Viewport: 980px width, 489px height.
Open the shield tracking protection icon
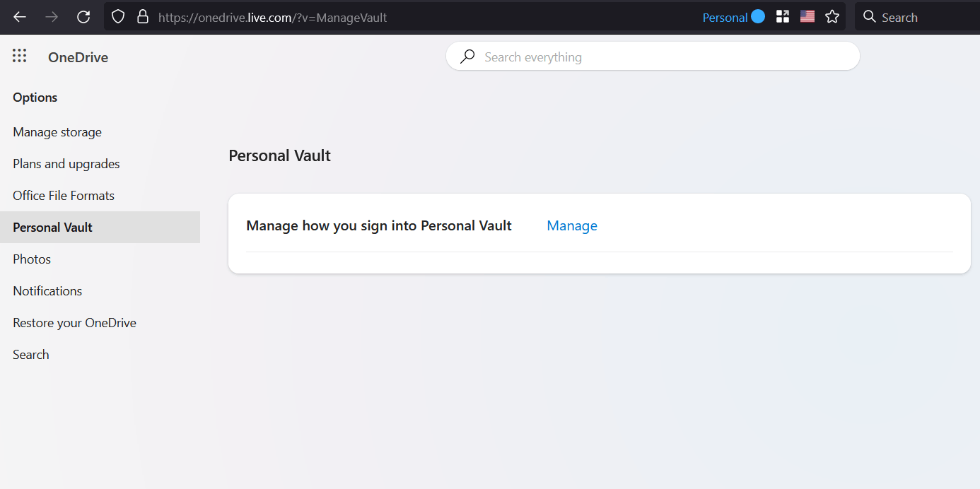click(117, 16)
